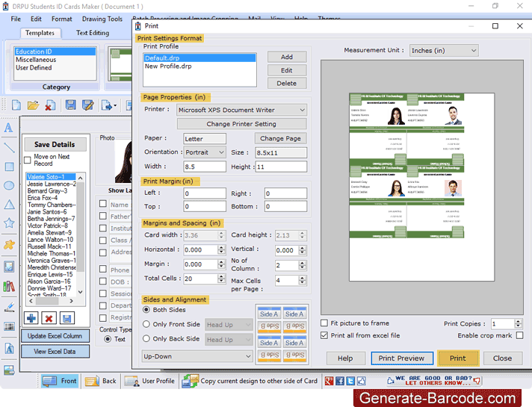Open the Google Plus share icon
This screenshot has width=532, height=407.
click(x=329, y=381)
